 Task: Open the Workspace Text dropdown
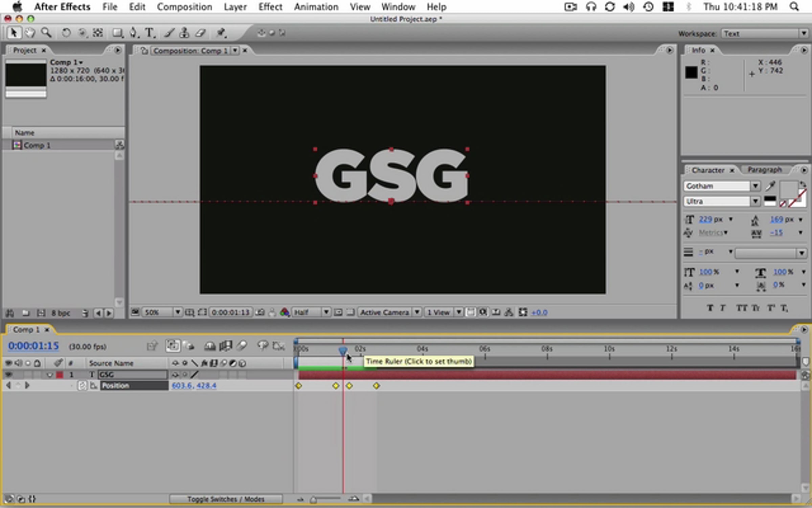point(765,34)
